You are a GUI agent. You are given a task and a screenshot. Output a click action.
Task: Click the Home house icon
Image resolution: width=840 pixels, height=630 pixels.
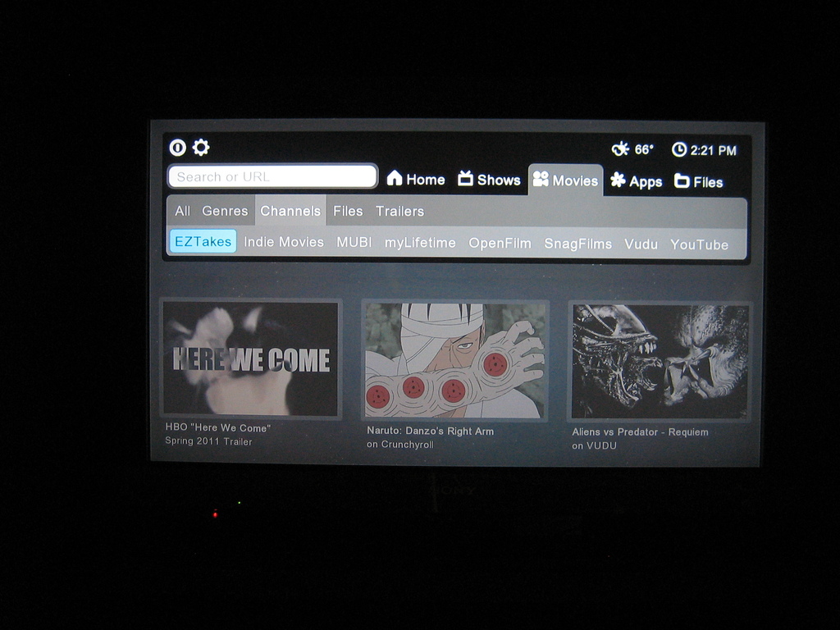point(395,178)
